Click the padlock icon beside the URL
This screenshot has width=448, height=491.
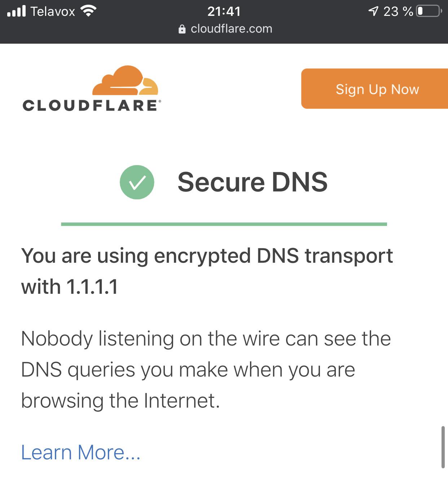coord(182,29)
